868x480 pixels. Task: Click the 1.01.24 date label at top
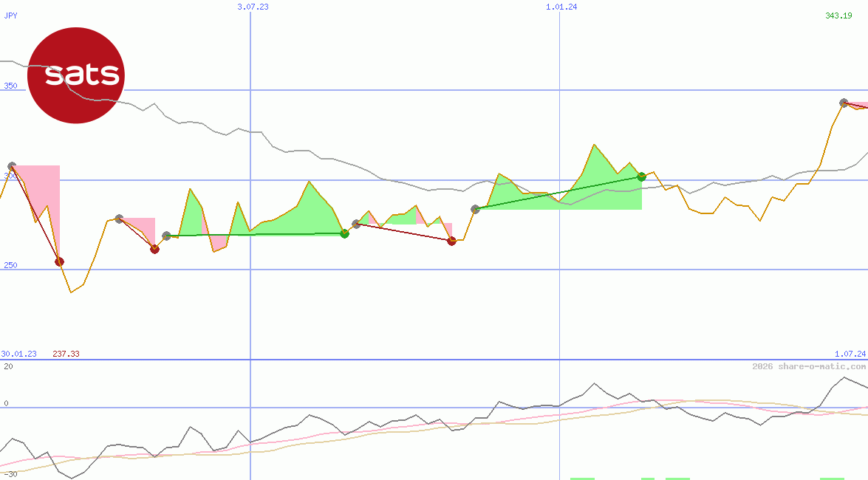[561, 7]
